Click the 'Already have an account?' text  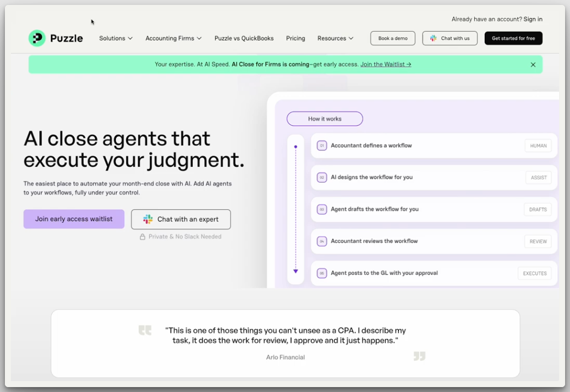[x=487, y=19]
